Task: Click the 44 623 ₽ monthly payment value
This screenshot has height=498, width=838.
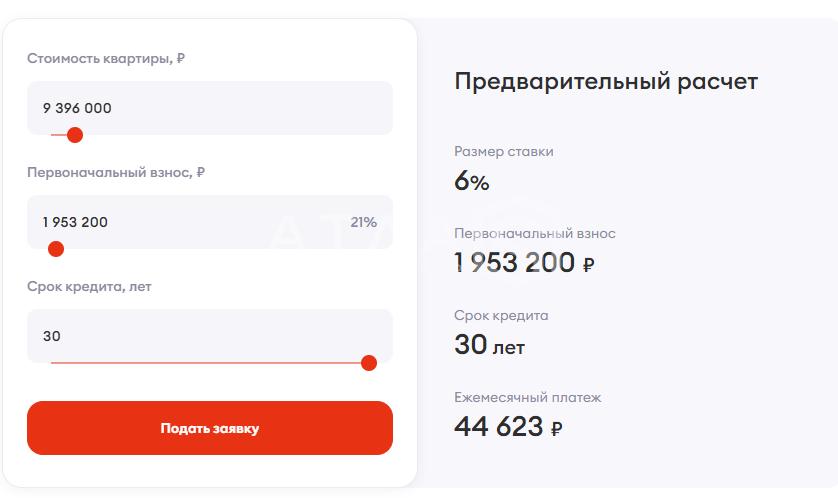Action: pos(508,427)
